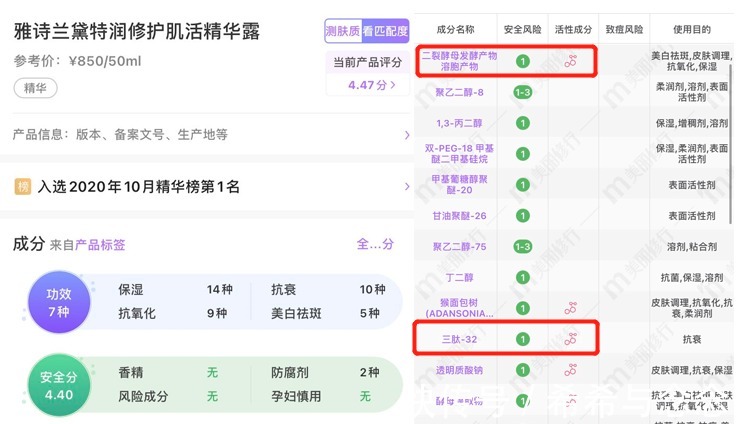Screen dimensions: 736x424
Task: Click 溶剂,粘合剂 purpose of 聚乙二醇-75
Action: [692, 247]
